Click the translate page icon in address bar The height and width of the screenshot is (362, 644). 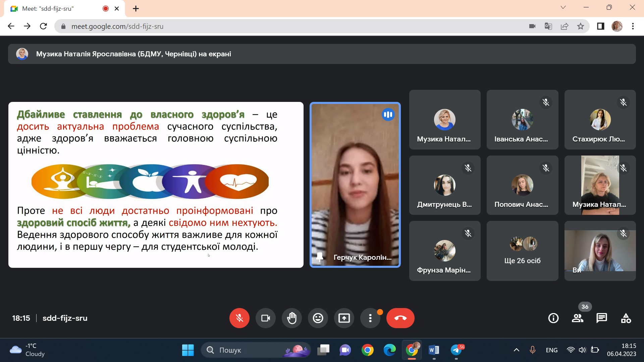click(548, 26)
